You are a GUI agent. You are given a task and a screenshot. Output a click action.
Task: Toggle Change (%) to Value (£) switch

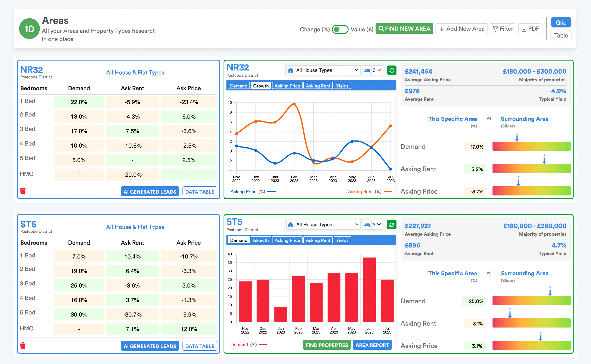[340, 29]
